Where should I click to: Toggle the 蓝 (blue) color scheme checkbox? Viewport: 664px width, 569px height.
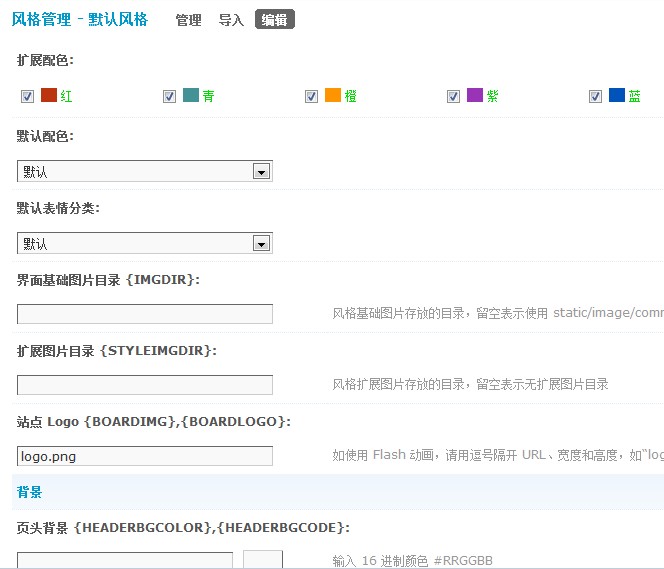(595, 97)
